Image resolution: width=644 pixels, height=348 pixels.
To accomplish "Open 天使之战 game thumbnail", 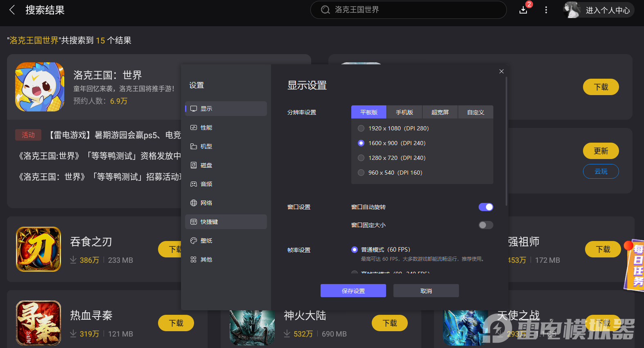I will pos(465,328).
